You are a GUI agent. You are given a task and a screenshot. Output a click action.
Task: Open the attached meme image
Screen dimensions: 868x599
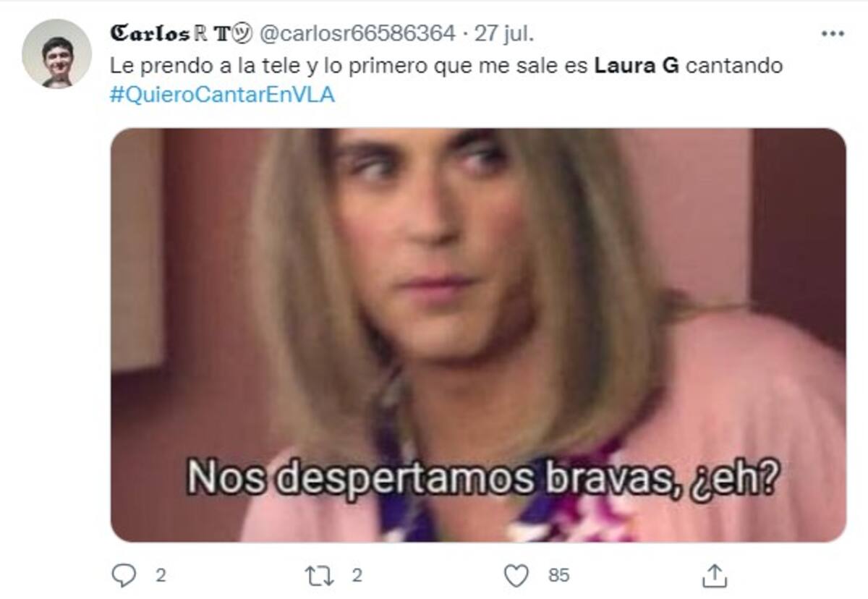pyautogui.click(x=478, y=335)
